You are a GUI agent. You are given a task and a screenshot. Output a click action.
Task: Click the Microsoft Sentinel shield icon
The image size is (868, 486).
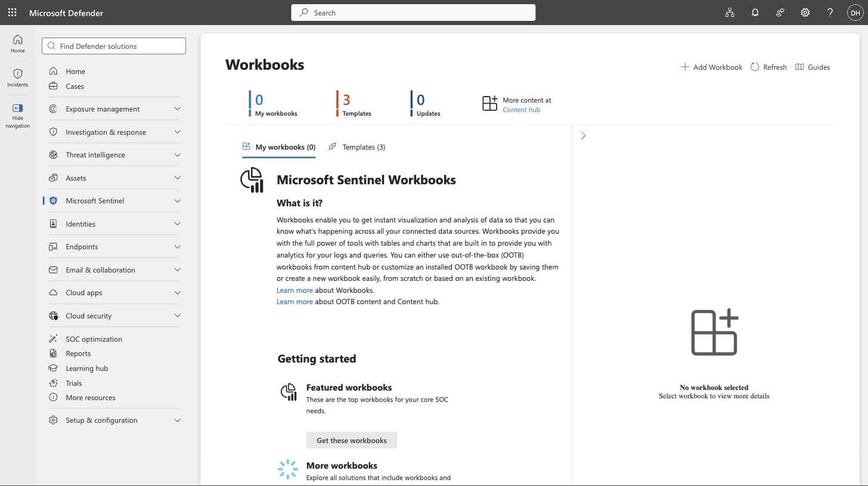[53, 200]
